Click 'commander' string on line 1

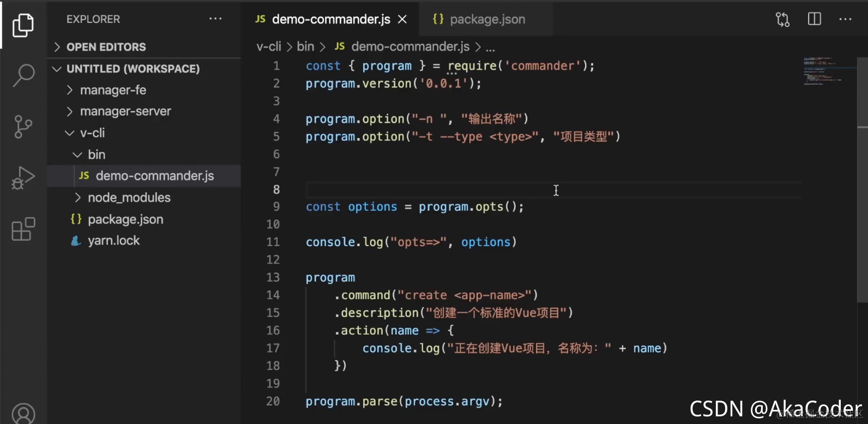pyautogui.click(x=542, y=66)
